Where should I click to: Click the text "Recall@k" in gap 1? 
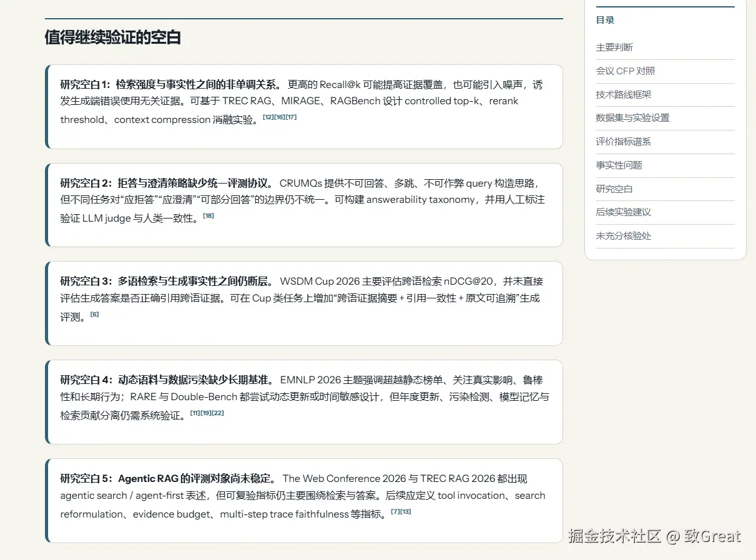coord(341,84)
